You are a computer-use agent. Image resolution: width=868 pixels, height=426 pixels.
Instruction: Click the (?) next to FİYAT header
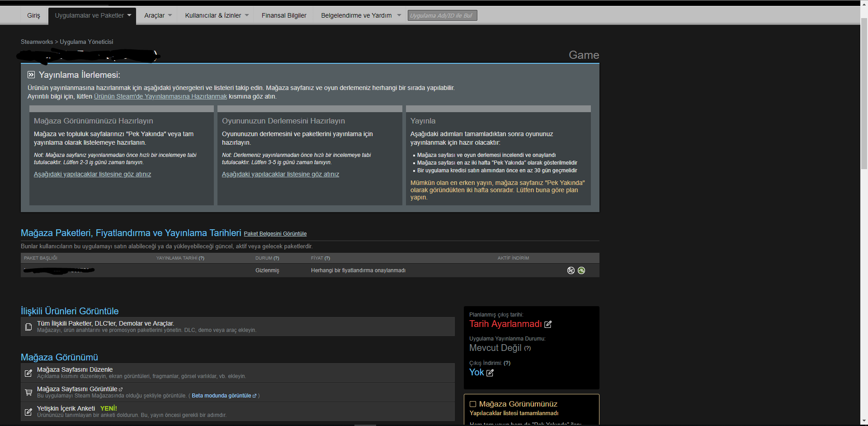[x=327, y=258]
